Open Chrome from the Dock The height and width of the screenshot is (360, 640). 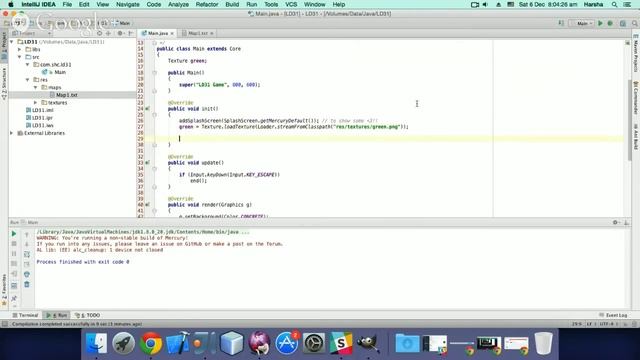[x=151, y=343]
